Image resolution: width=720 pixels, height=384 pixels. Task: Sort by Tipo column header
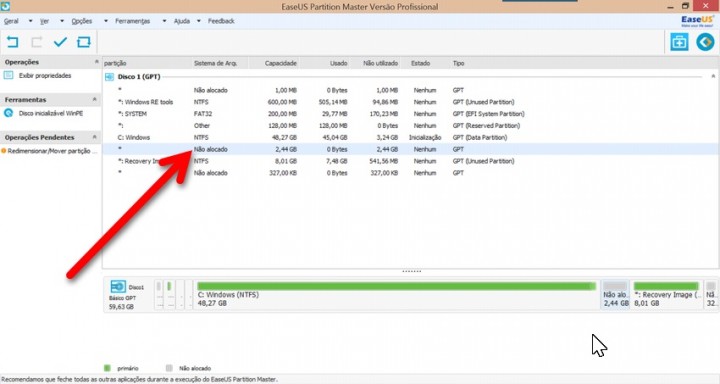[459, 63]
